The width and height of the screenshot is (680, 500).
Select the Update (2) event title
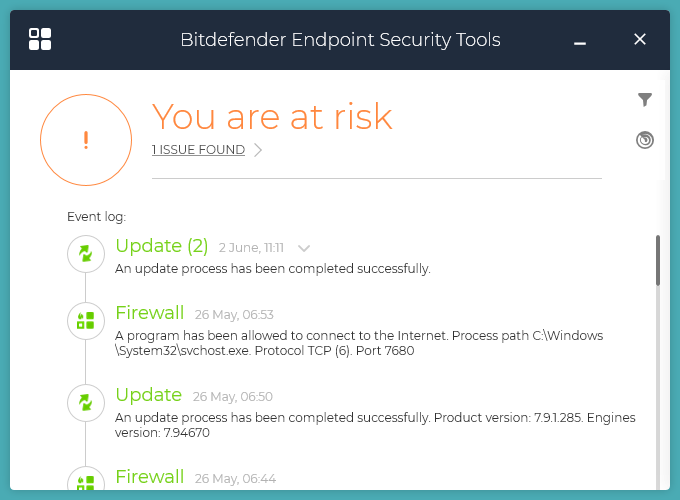pyautogui.click(x=161, y=246)
